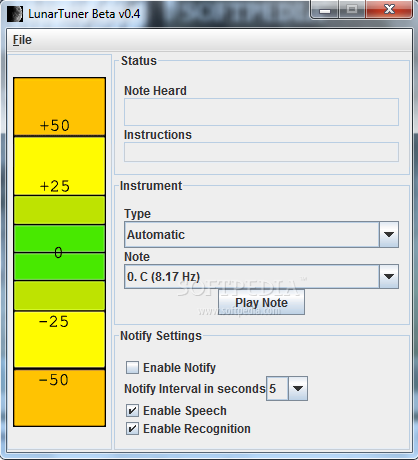418x460 pixels.
Task: Click the -25 yellow band on the meter
Action: click(59, 340)
